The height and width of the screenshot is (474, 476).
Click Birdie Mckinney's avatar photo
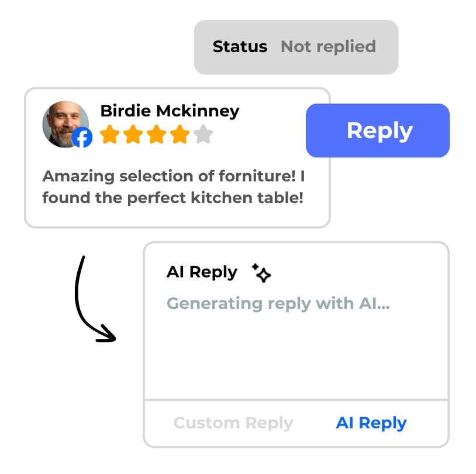pos(65,124)
